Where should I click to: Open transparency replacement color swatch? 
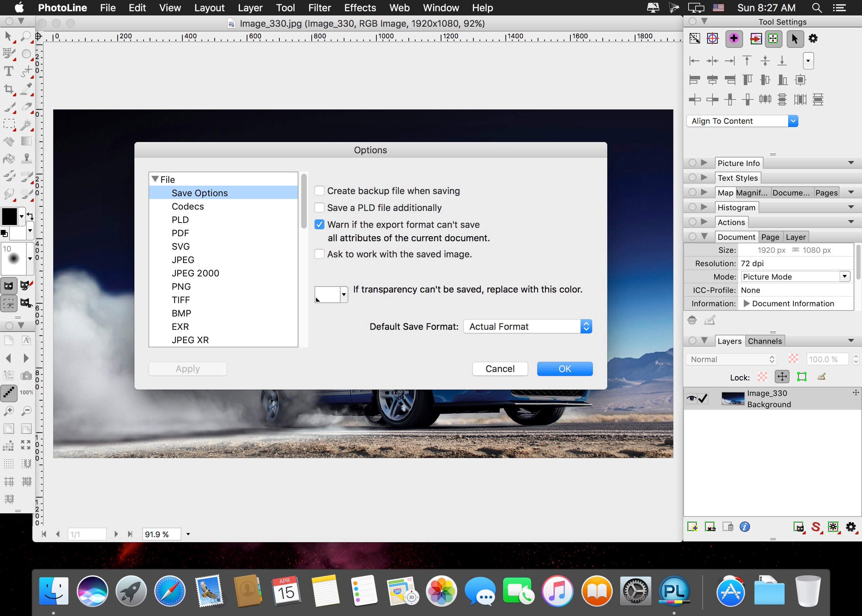tap(331, 294)
